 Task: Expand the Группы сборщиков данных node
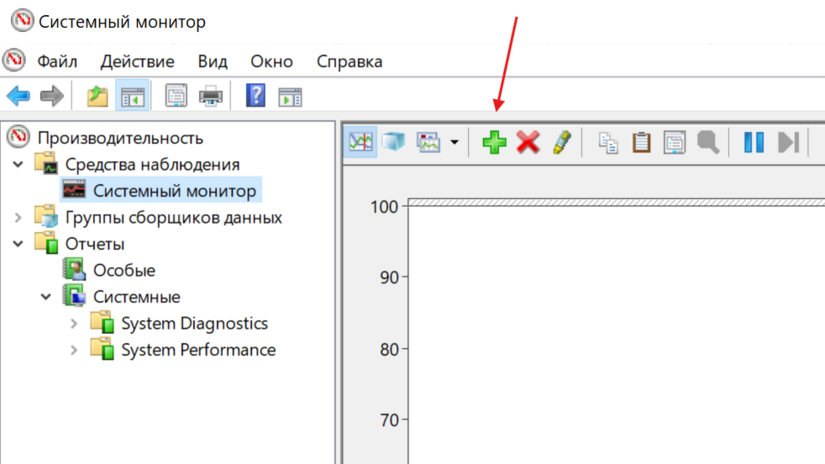[x=18, y=217]
